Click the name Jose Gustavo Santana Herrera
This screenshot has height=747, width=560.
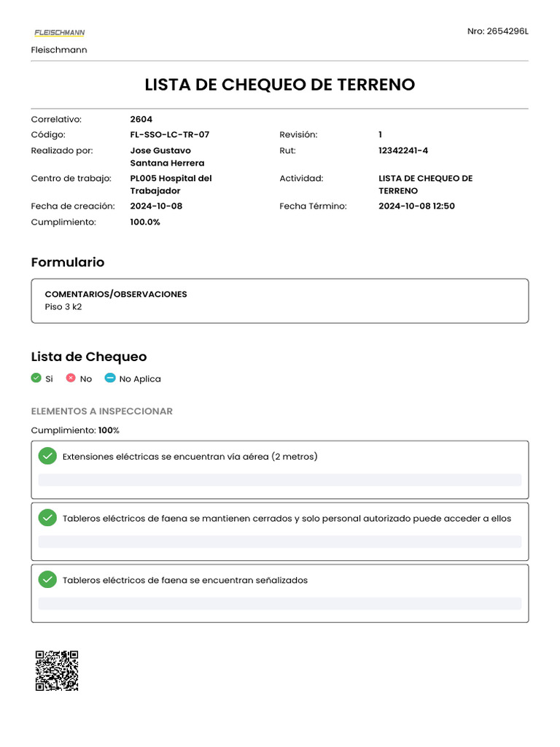(x=167, y=157)
